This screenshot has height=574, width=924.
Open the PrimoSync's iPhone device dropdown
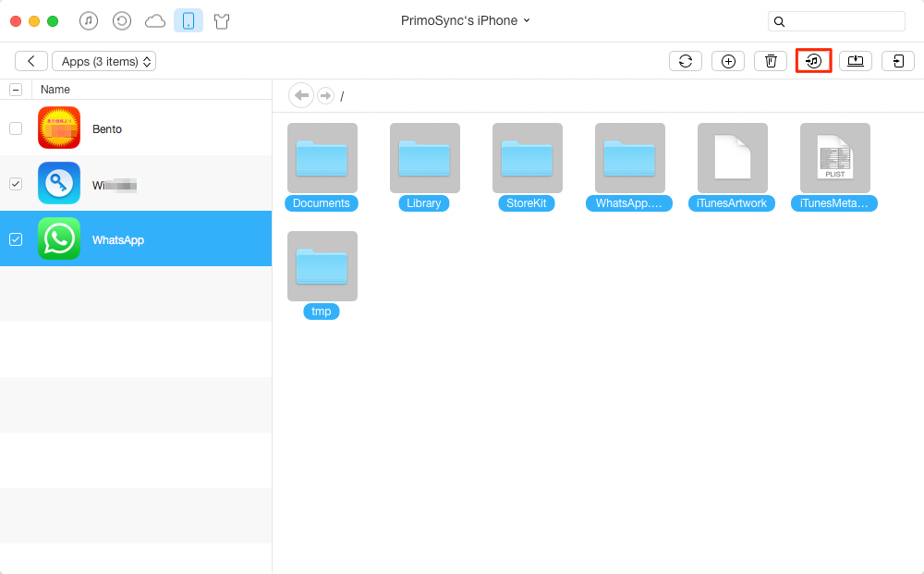pos(466,20)
